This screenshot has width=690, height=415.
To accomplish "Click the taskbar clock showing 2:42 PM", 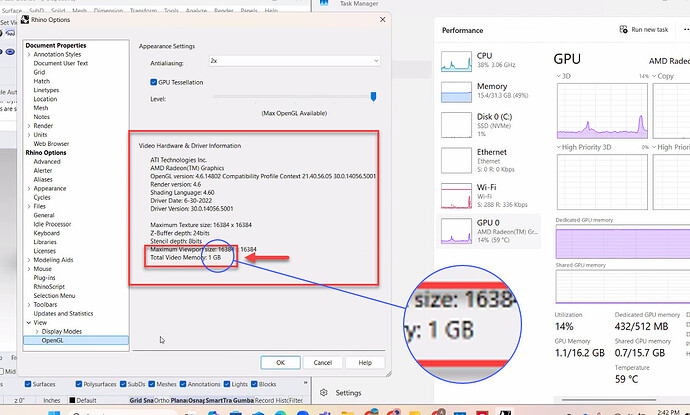I will click(668, 412).
